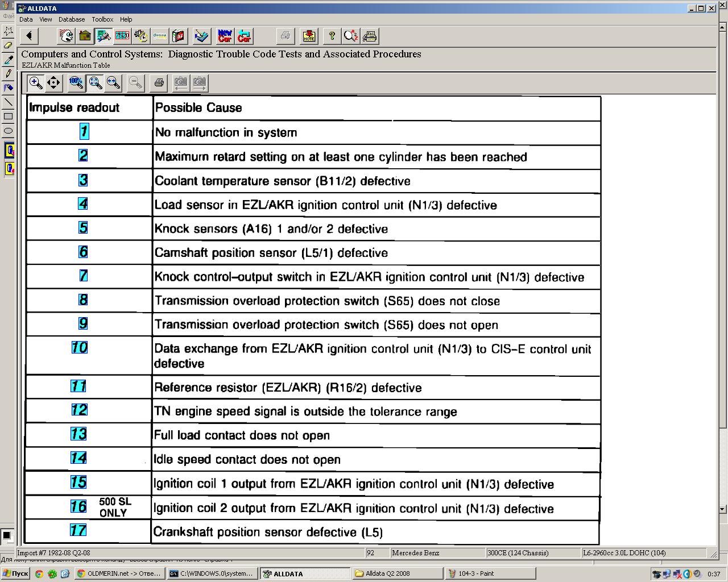The width and height of the screenshot is (728, 582).
Task: Switch to Alldata Q2 2008 folder taskbar button
Action: (x=396, y=573)
